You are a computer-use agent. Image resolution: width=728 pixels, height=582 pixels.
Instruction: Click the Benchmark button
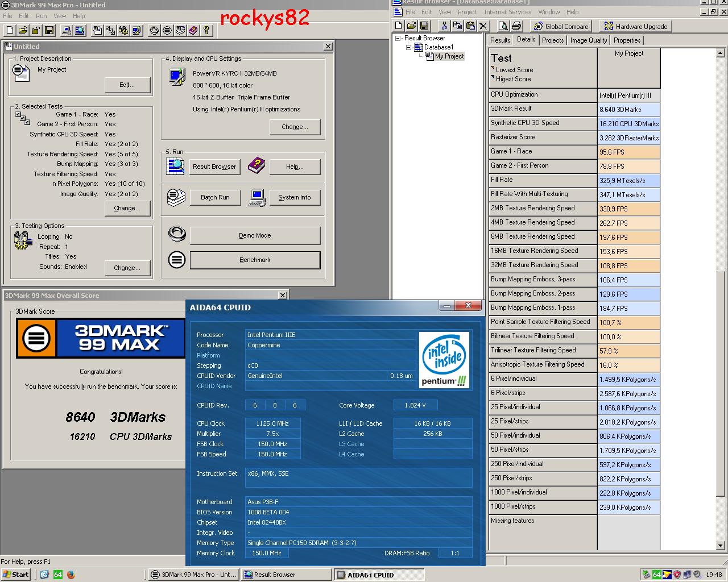click(x=255, y=260)
